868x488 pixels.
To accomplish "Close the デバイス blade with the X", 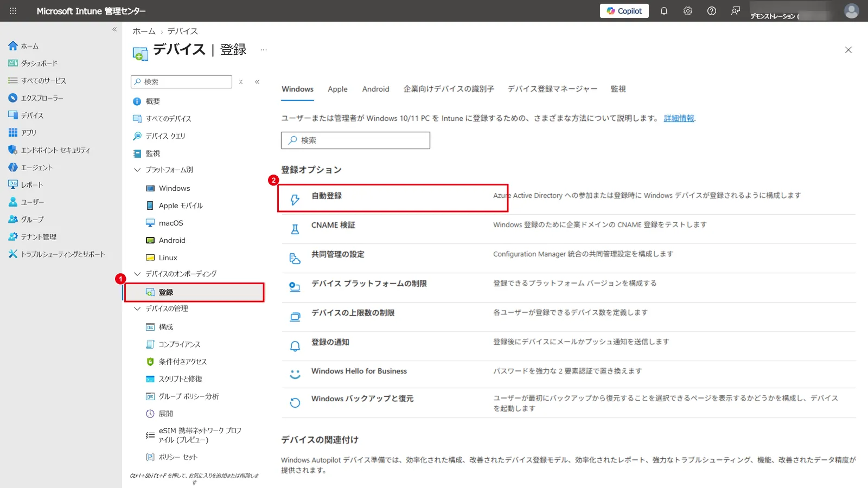I will pos(848,50).
